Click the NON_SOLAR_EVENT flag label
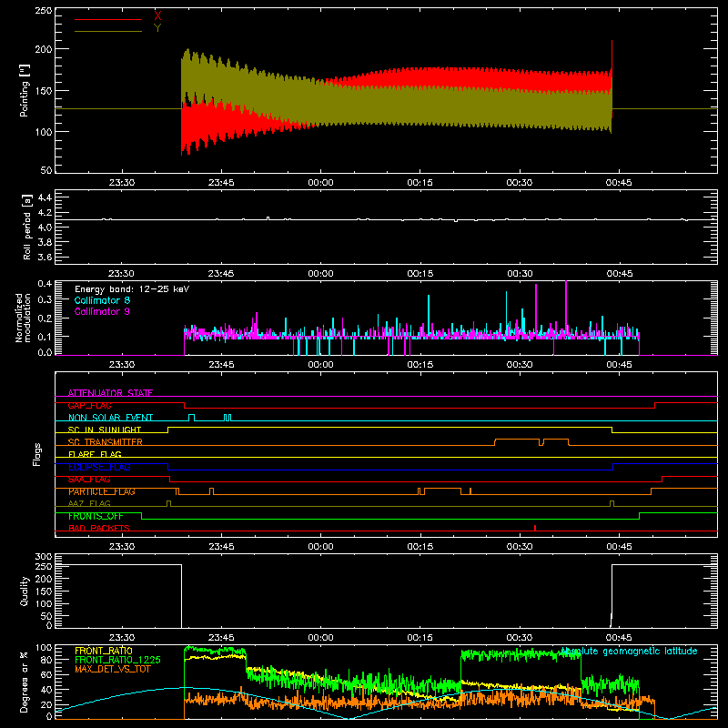The height and width of the screenshot is (728, 728). 110,418
